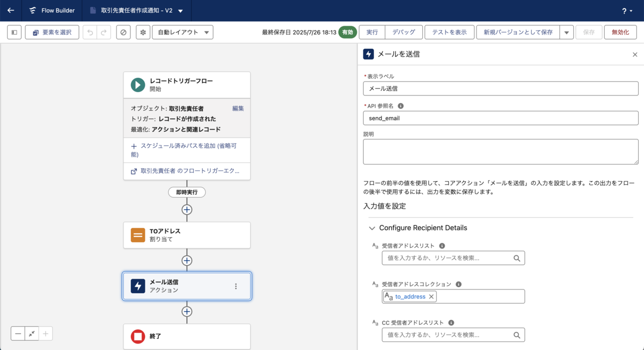Click the CC 受信者アドレスリスト search field
644x350 pixels.
(453, 335)
